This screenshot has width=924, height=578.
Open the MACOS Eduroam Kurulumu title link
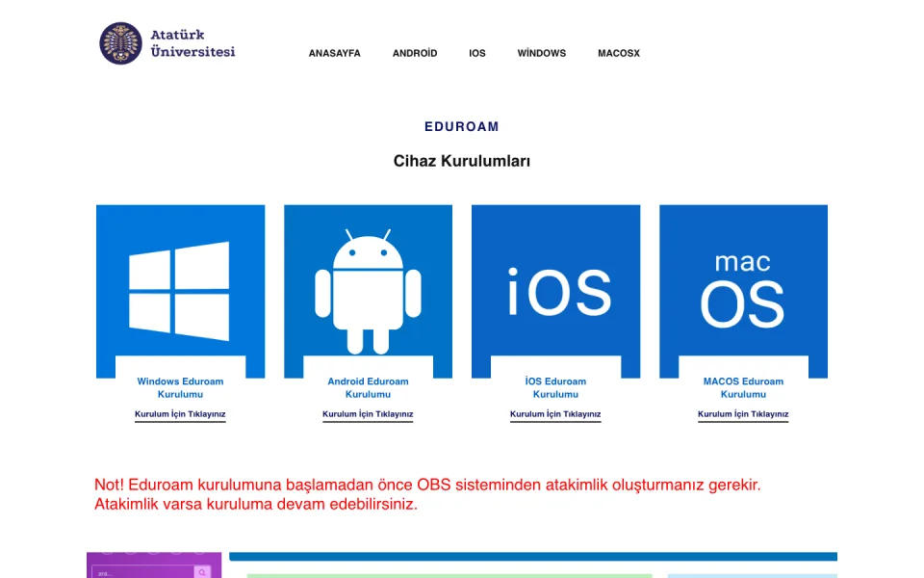(x=744, y=387)
